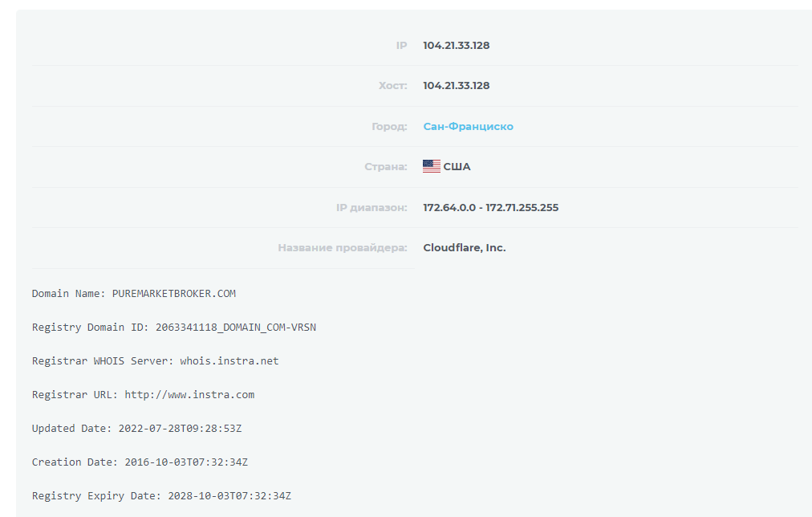Open the Сан-Франциско city link
The width and height of the screenshot is (812, 517).
pos(468,126)
